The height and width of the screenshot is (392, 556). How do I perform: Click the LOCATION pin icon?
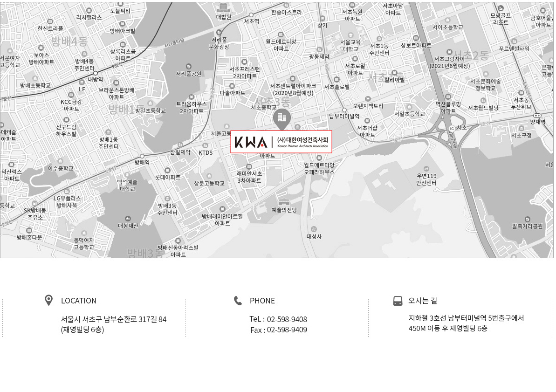pos(48,300)
